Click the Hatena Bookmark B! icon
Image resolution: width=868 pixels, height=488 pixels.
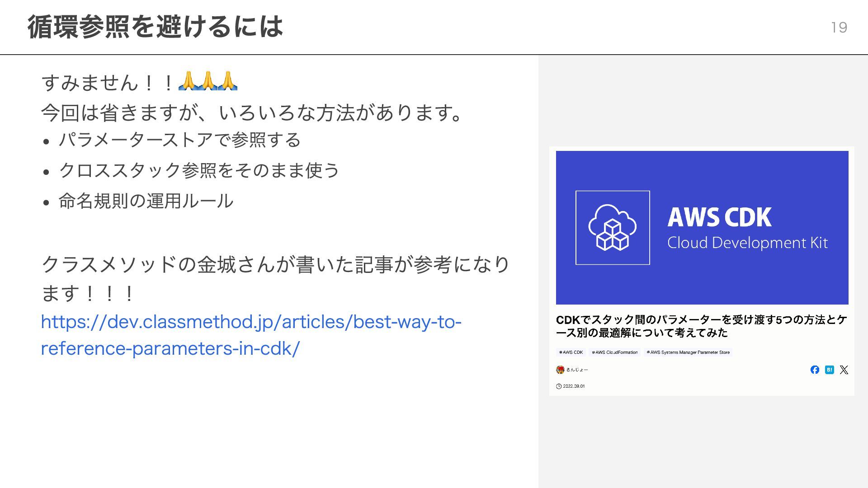(x=829, y=370)
